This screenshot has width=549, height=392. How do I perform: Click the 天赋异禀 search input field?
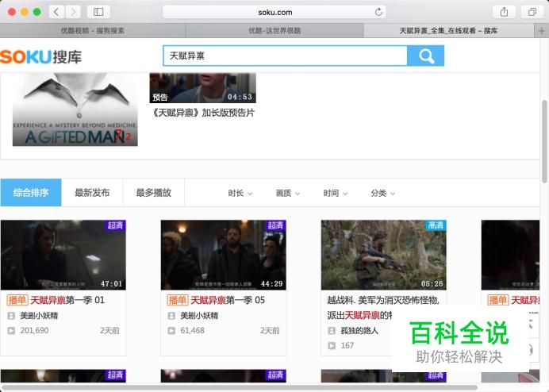pyautogui.click(x=285, y=56)
